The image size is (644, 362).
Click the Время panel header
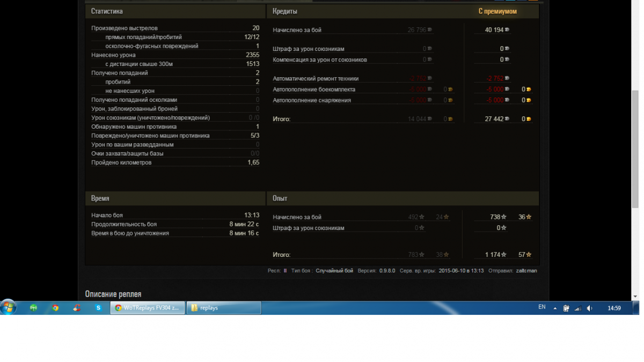point(175,198)
